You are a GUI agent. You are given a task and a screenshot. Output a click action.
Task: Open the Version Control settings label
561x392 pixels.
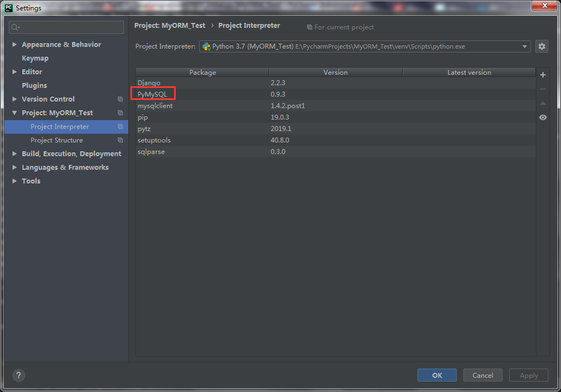49,99
